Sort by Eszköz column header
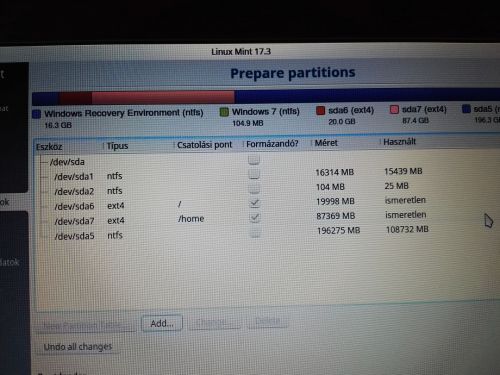 pos(68,147)
